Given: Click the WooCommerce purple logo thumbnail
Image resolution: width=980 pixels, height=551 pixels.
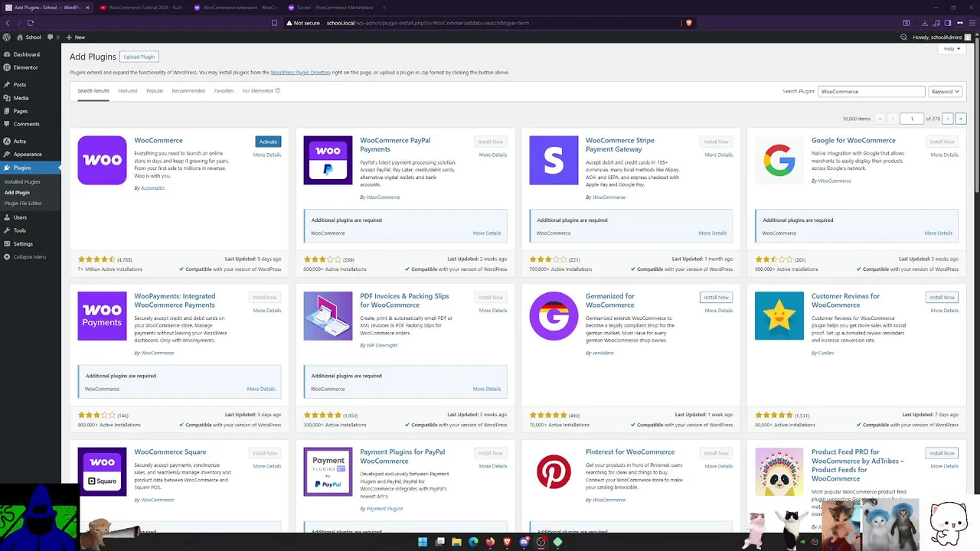Looking at the screenshot, I should click(x=102, y=160).
